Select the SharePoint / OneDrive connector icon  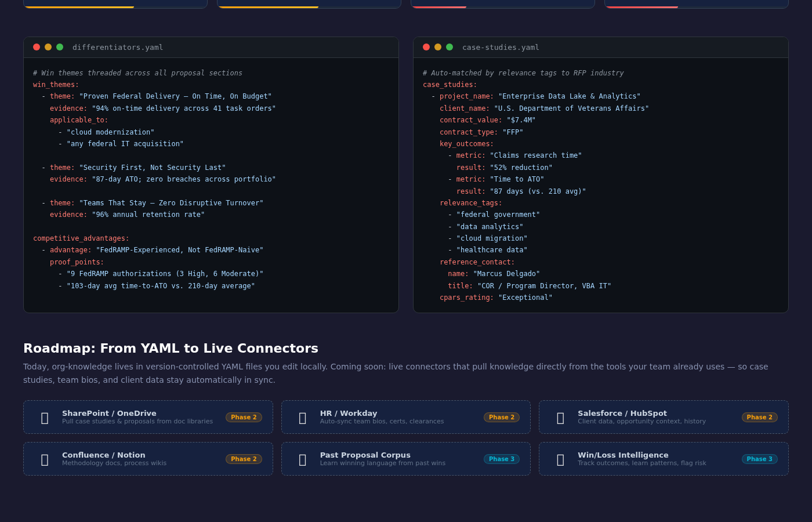(x=45, y=417)
